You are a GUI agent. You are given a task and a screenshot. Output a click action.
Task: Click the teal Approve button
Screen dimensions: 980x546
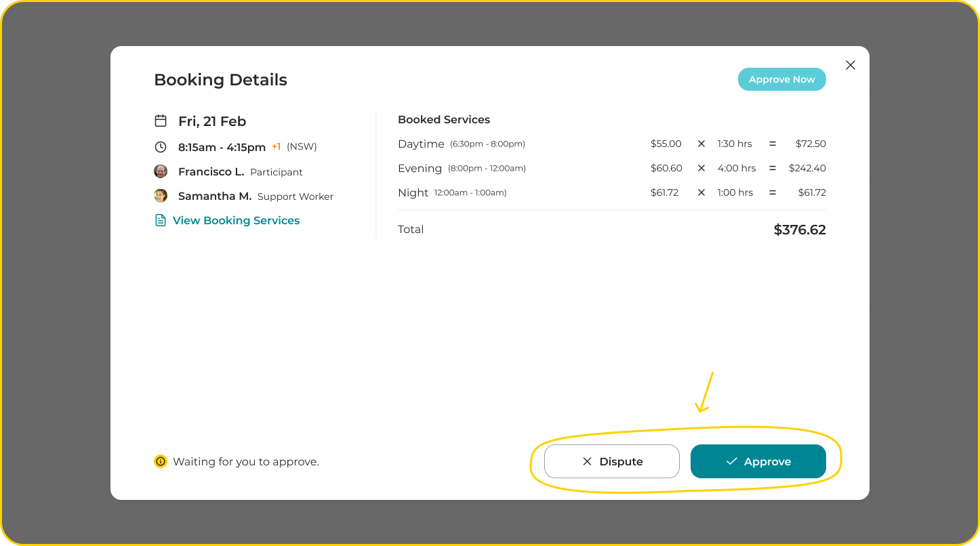point(758,461)
